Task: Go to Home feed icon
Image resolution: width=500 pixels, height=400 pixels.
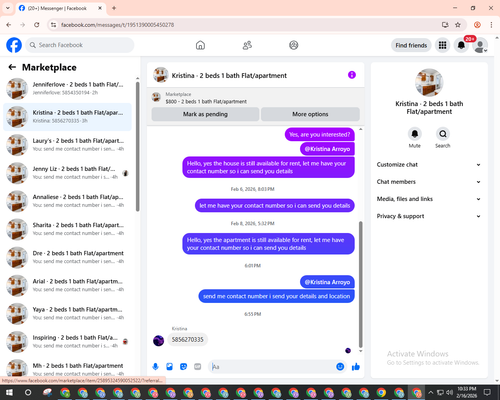Action: [x=200, y=45]
